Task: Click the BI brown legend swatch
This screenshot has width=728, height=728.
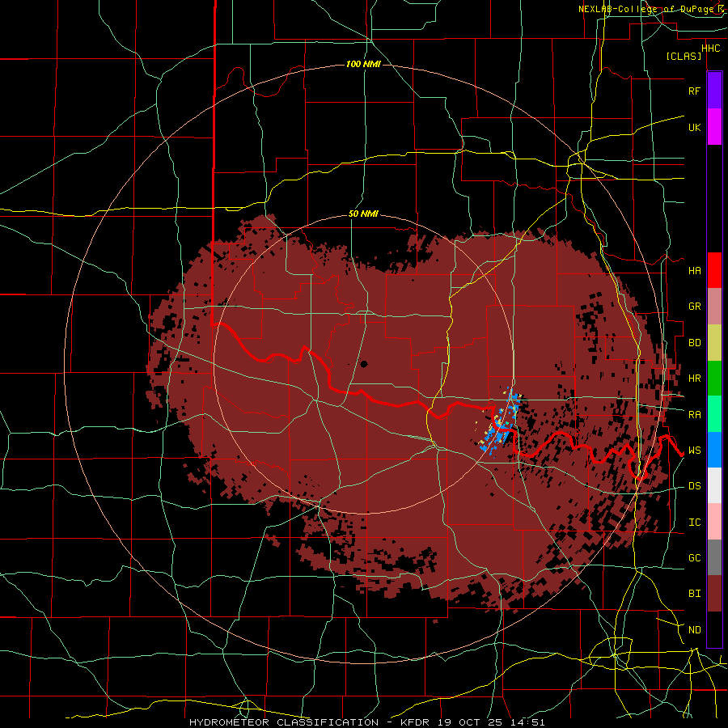Action: [x=714, y=594]
